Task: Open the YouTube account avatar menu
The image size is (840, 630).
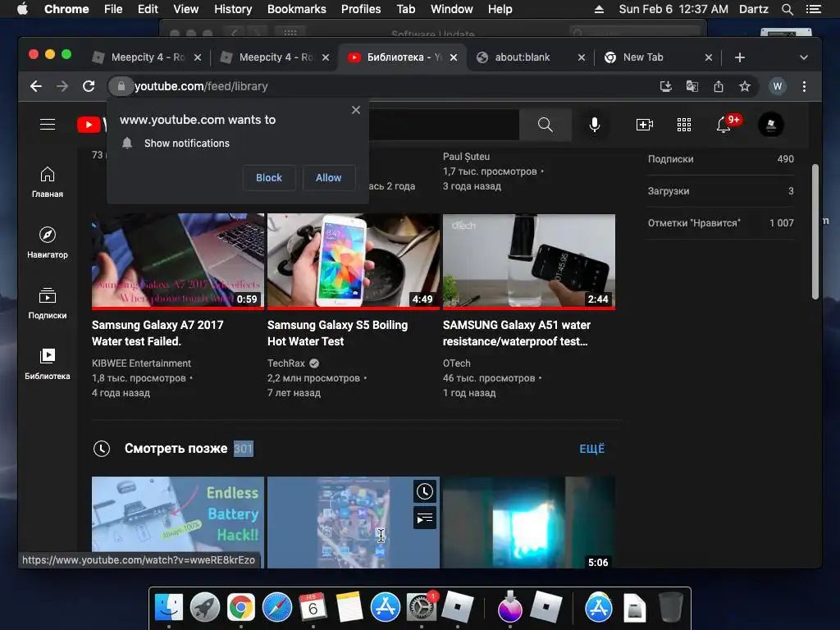Action: tap(771, 125)
